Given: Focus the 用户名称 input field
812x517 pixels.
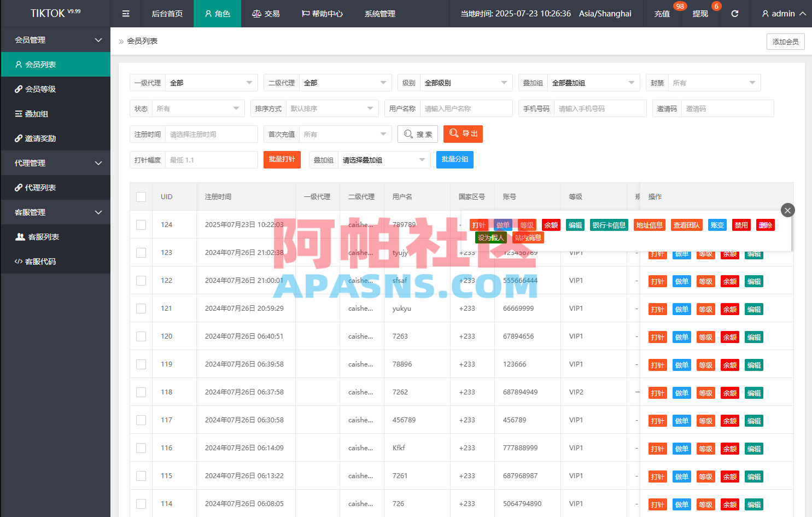Looking at the screenshot, I should coord(466,108).
